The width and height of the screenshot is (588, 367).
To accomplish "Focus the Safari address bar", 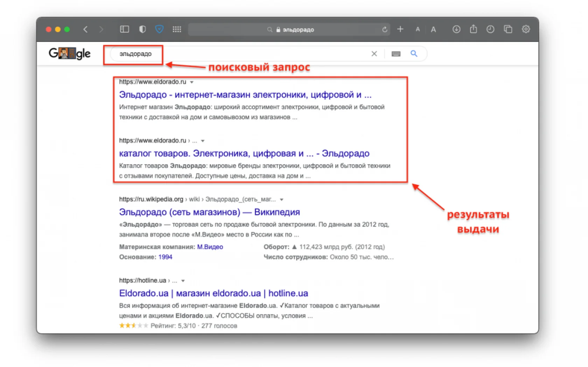I will pyautogui.click(x=289, y=29).
